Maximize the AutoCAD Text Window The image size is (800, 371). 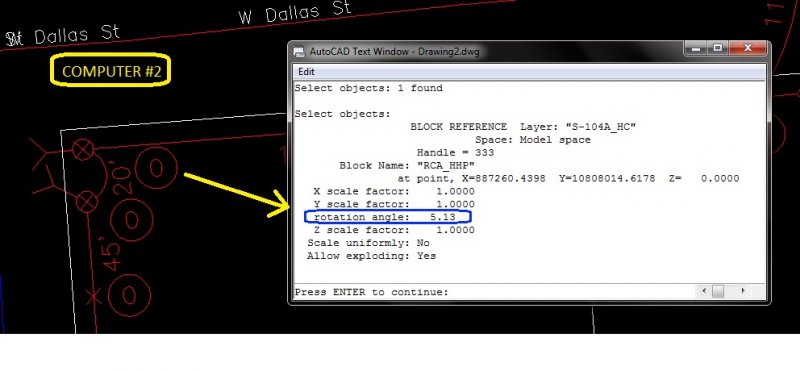click(x=718, y=48)
